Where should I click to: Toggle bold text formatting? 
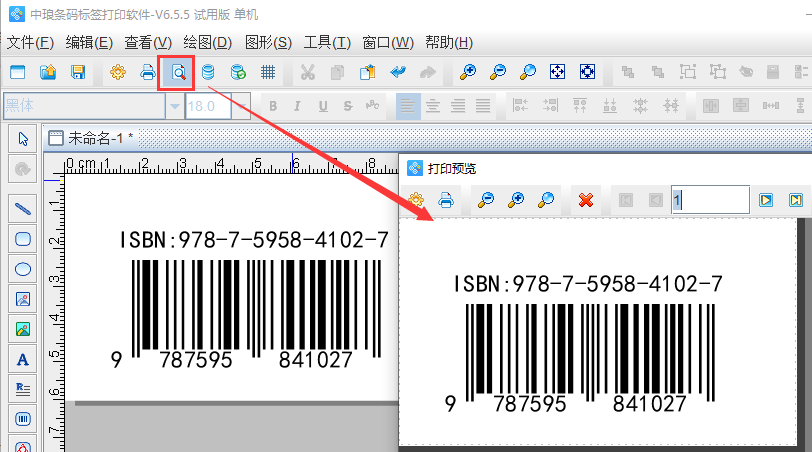coord(271,106)
